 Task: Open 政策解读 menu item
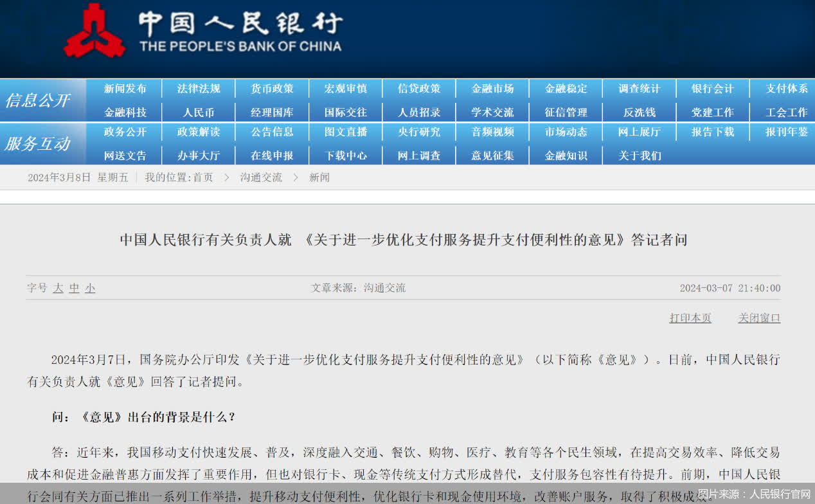[199, 132]
